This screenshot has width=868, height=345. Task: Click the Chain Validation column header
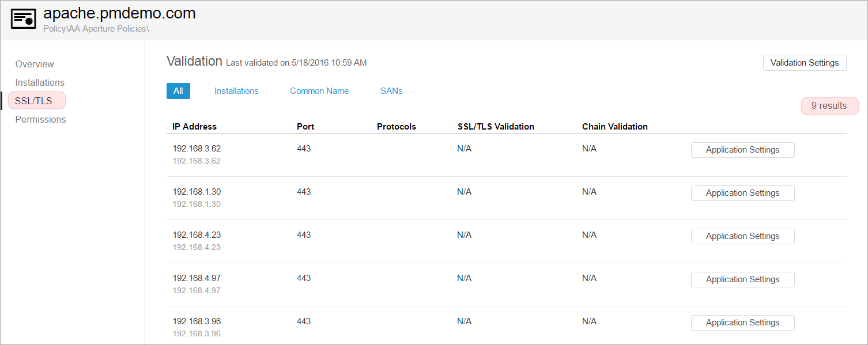pos(614,127)
